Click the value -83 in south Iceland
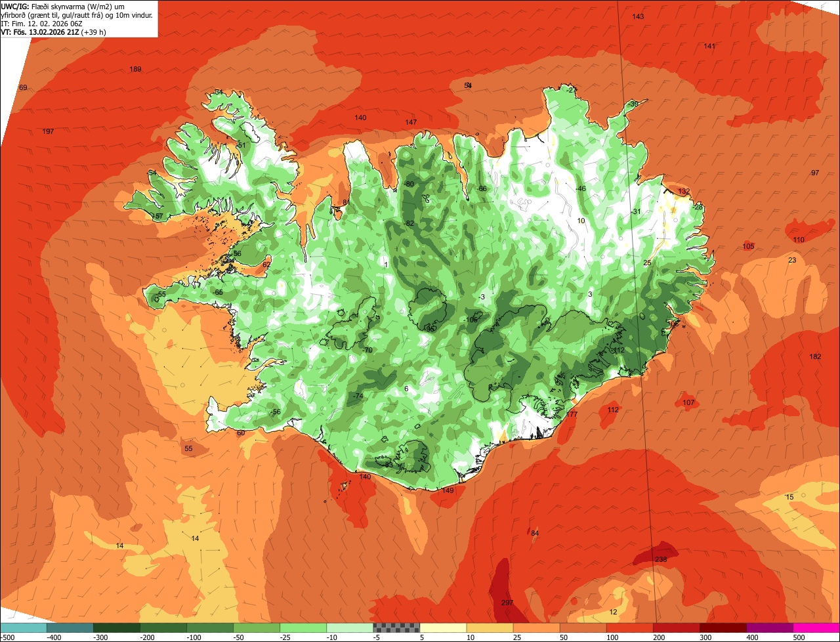The image size is (840, 642). point(387,465)
